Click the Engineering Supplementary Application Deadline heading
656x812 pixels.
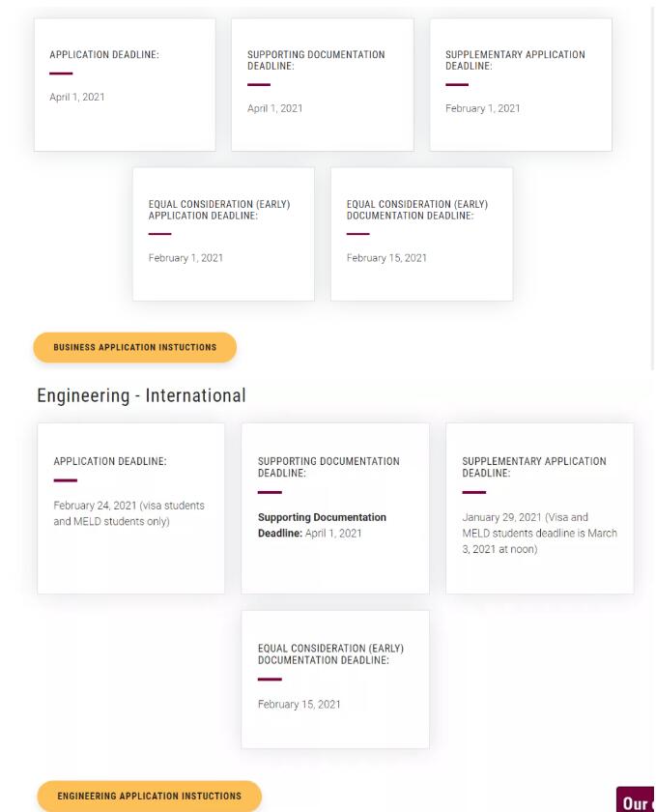[x=534, y=467]
